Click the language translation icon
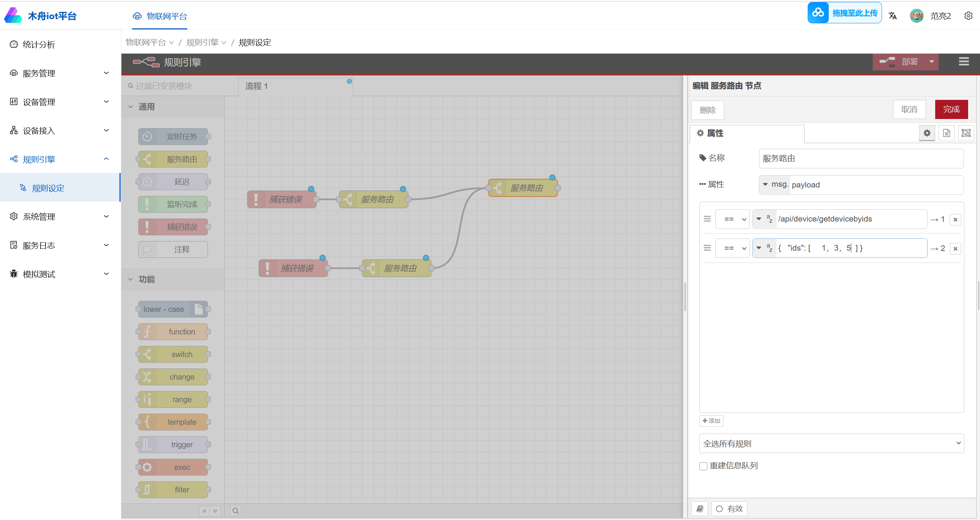 893,16
